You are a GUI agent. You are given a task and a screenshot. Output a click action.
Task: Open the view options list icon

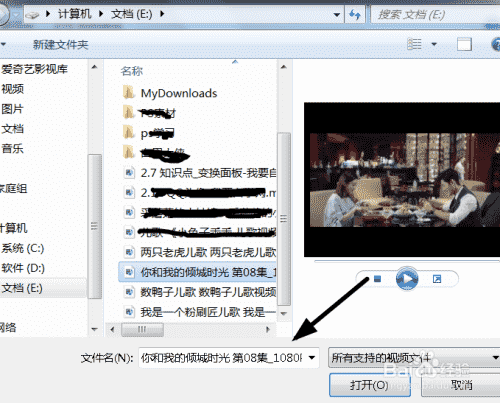pyautogui.click(x=415, y=44)
